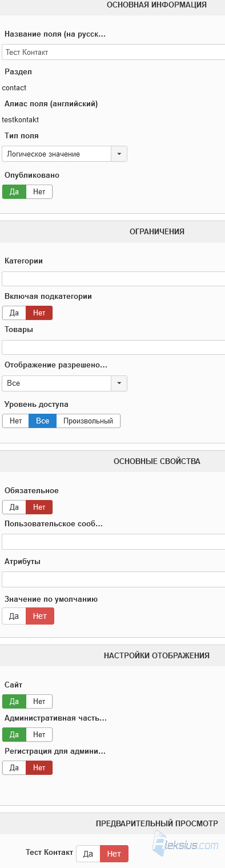Image resolution: width=225 pixels, height=868 pixels.
Task: Click the 'ОСНОВНЫЕ СВОЙСТВА' section header
Action: (x=157, y=461)
